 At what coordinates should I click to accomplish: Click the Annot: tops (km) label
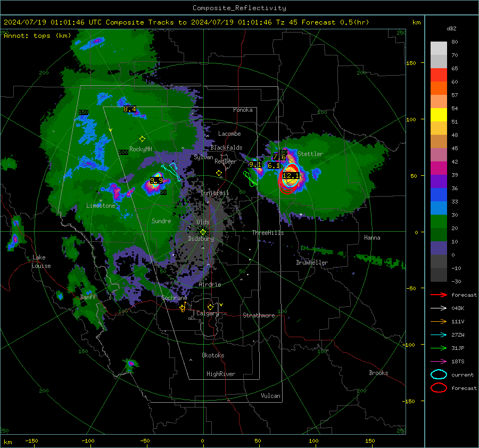coord(37,36)
